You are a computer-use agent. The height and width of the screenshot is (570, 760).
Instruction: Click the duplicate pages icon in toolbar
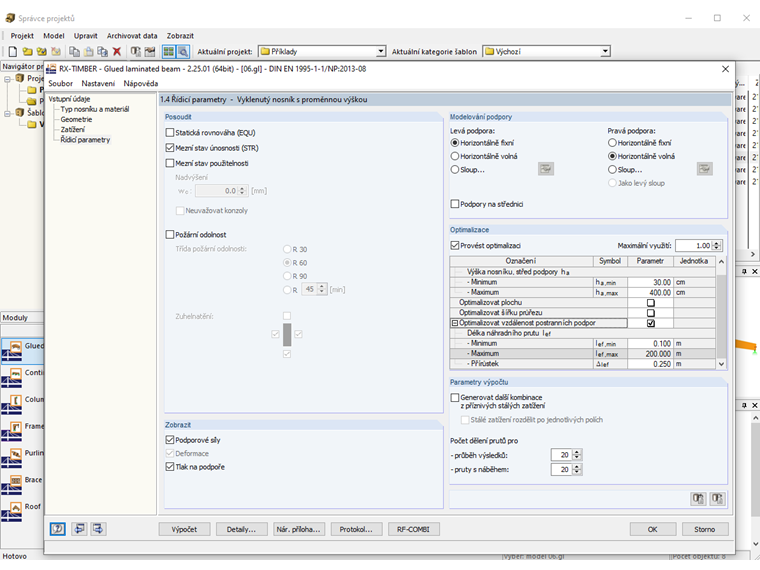103,51
